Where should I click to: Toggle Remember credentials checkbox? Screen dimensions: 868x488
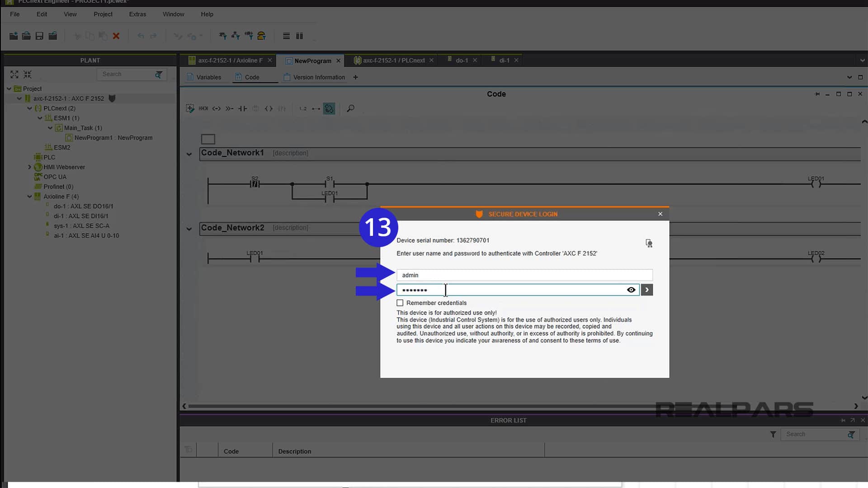click(x=400, y=303)
